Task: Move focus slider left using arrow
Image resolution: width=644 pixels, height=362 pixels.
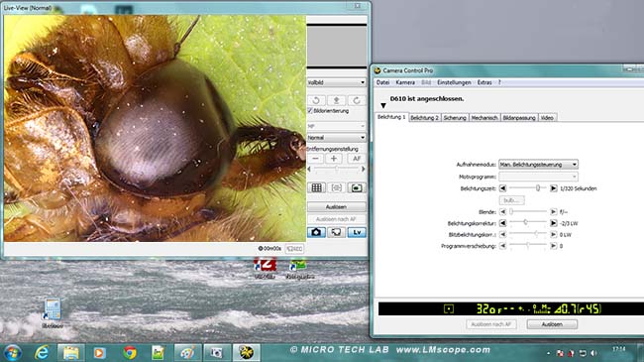Action: click(x=310, y=169)
